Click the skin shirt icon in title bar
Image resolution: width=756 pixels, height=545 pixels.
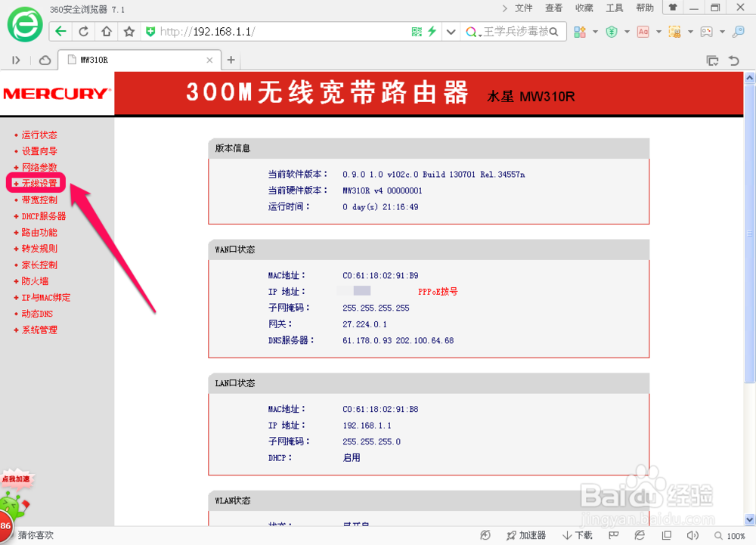[673, 8]
